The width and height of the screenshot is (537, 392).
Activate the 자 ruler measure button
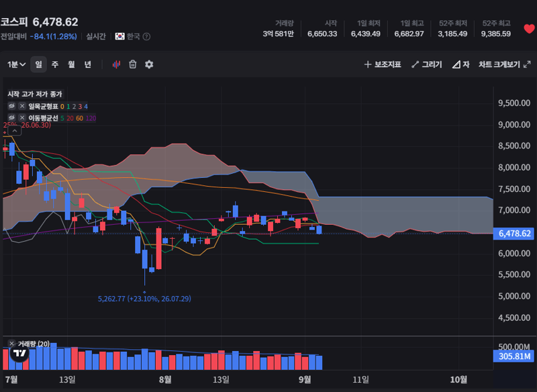[460, 64]
